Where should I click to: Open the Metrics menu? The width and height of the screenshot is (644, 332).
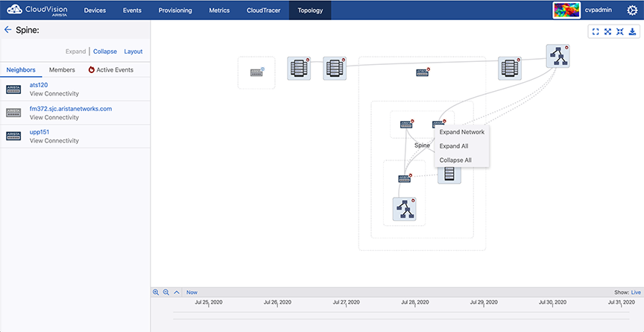click(219, 10)
